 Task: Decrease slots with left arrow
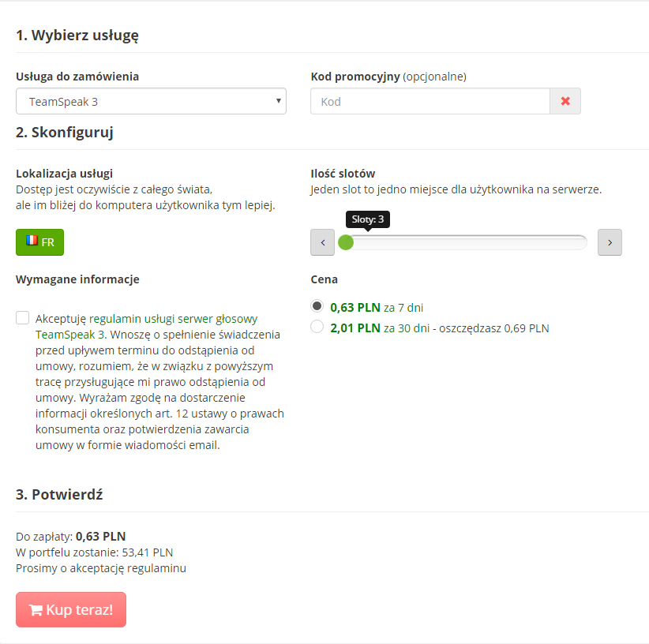tap(323, 242)
